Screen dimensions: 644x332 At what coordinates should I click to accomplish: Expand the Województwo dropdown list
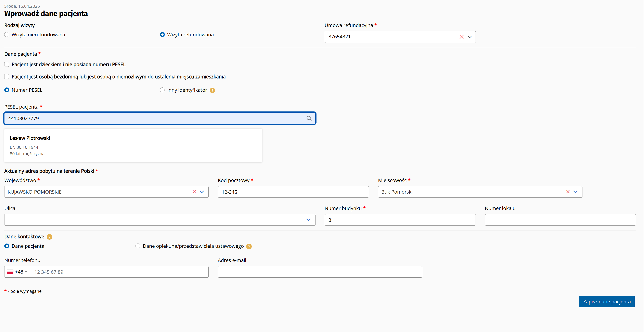202,192
